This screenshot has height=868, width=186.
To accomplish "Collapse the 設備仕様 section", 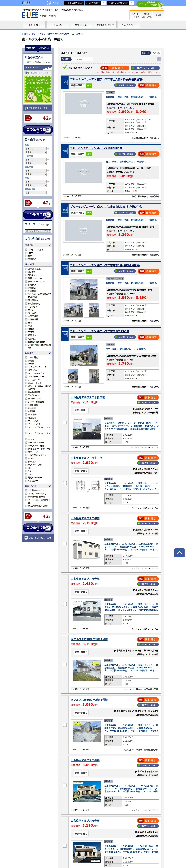I will 38,353.
